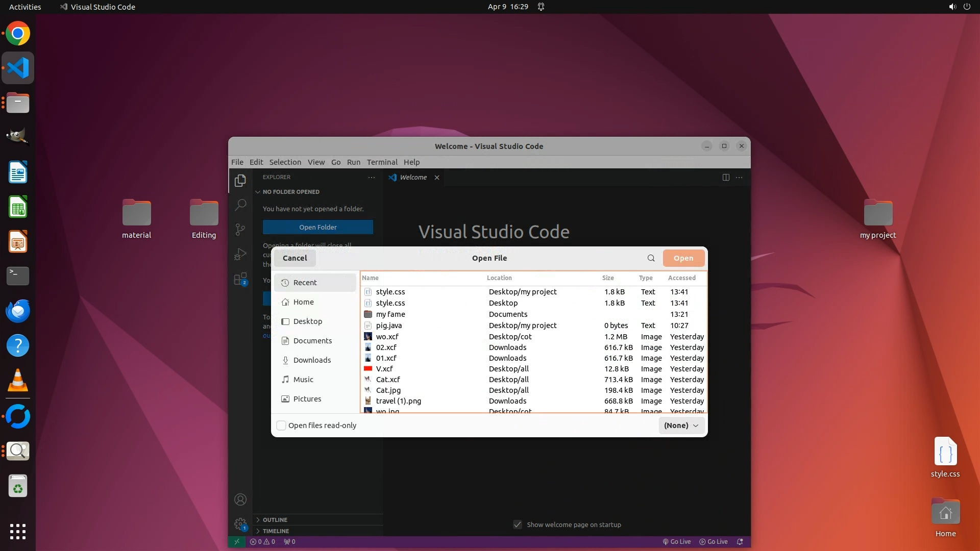Open the Search view in activity bar
This screenshot has width=980, height=551.
[x=240, y=205]
